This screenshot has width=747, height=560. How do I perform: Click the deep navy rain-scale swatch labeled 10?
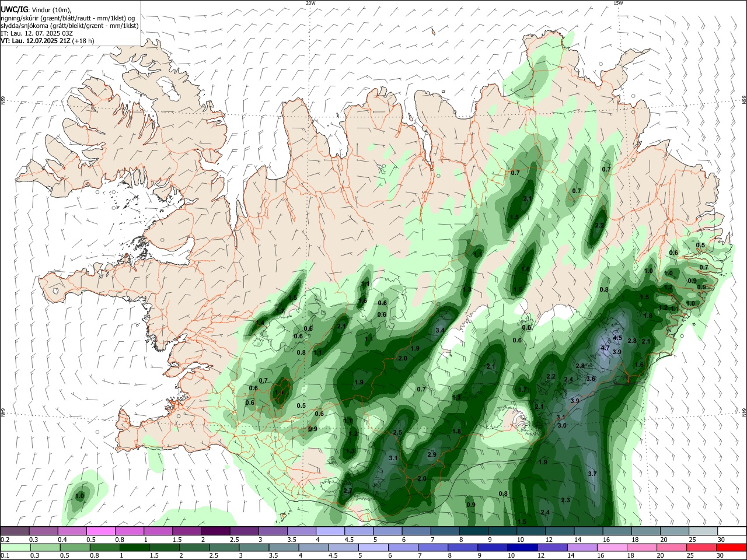523,547
